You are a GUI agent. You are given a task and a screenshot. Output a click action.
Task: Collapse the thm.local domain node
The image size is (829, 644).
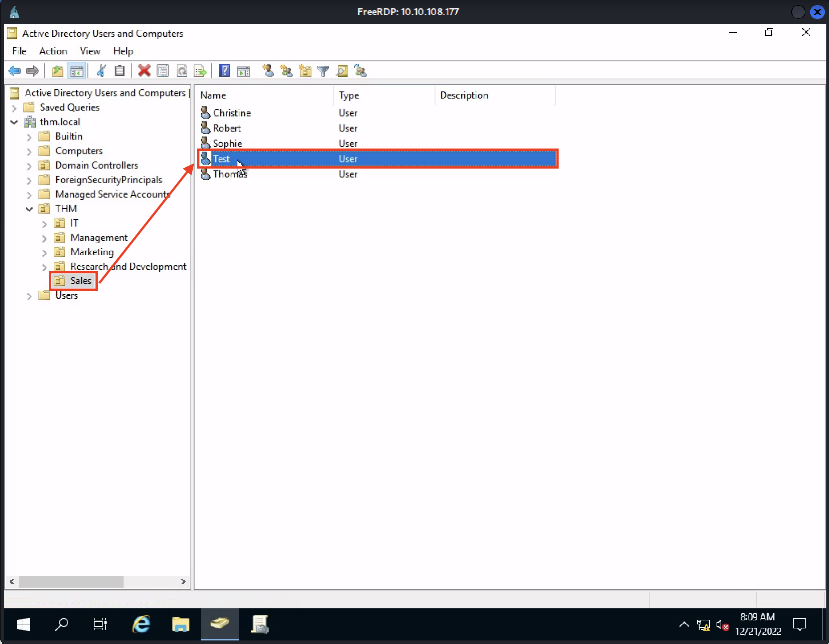[x=14, y=122]
